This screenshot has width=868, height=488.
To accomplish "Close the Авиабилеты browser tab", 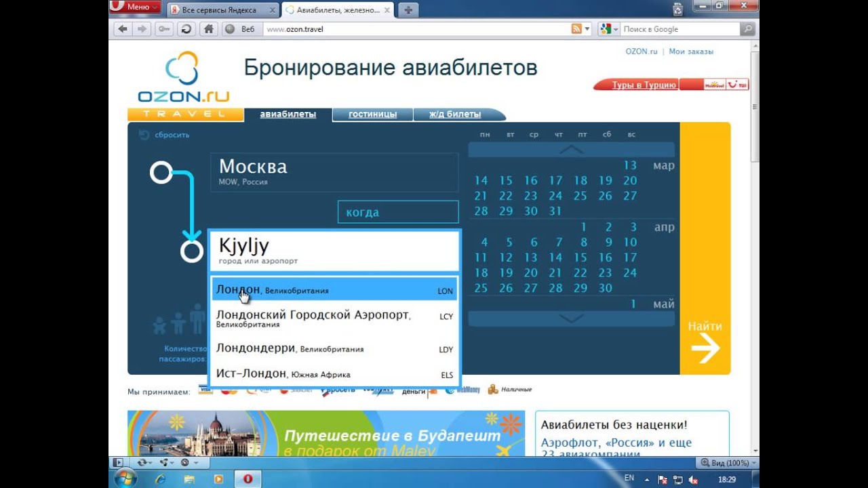I will (x=387, y=10).
